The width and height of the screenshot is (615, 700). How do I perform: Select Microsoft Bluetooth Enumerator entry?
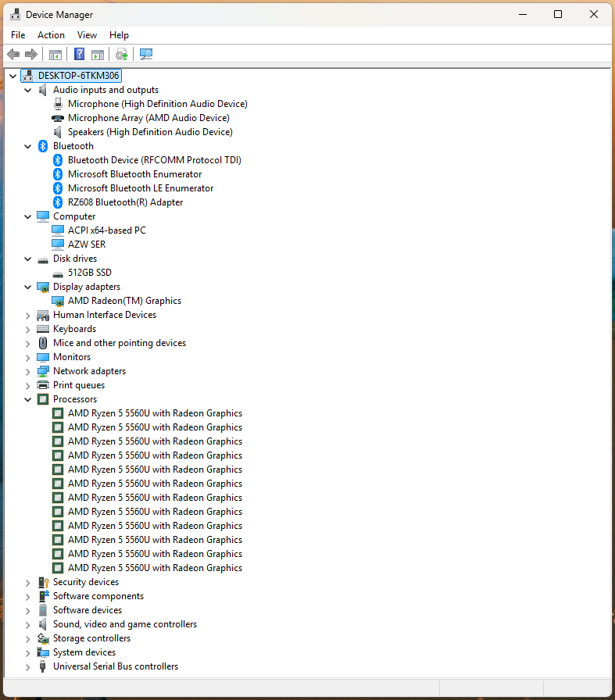pos(135,174)
